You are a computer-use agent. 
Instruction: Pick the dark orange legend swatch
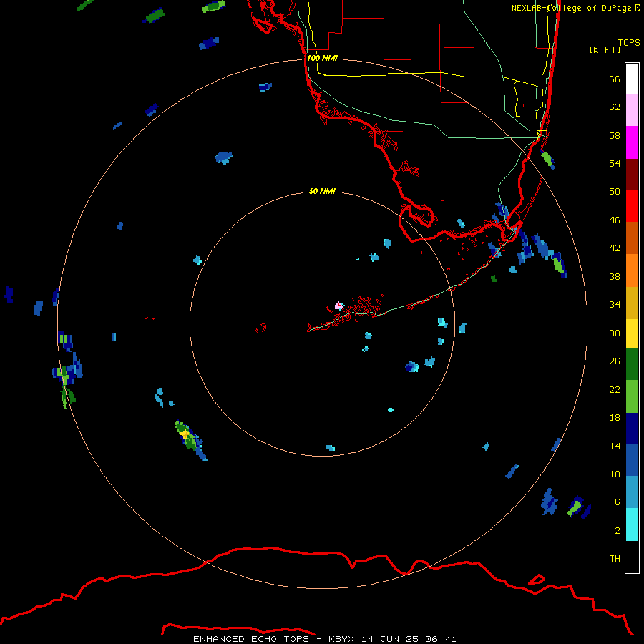pos(632,238)
